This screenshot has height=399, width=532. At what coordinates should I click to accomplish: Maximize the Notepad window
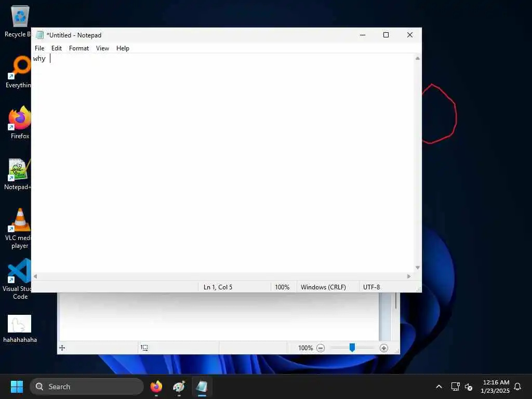click(386, 35)
